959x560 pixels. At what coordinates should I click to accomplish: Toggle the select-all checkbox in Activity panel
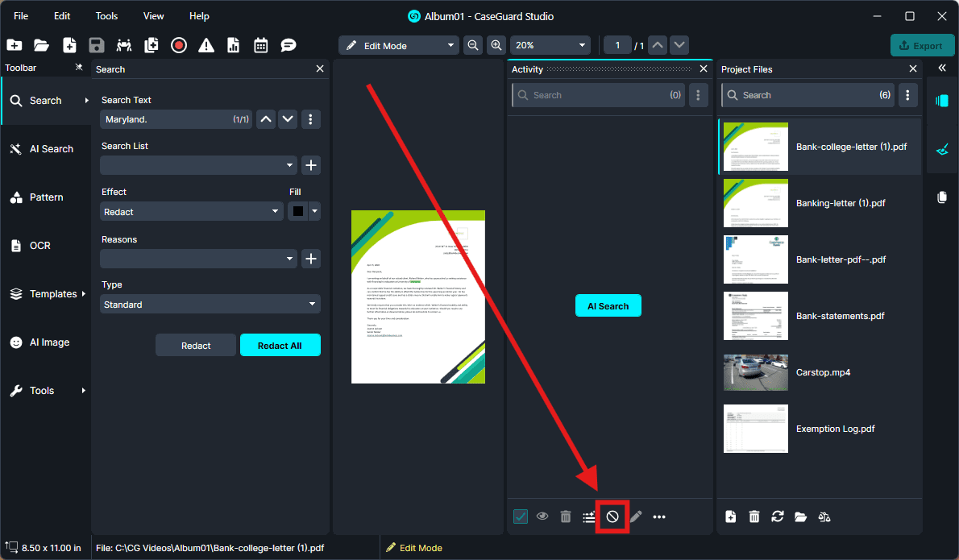click(521, 516)
